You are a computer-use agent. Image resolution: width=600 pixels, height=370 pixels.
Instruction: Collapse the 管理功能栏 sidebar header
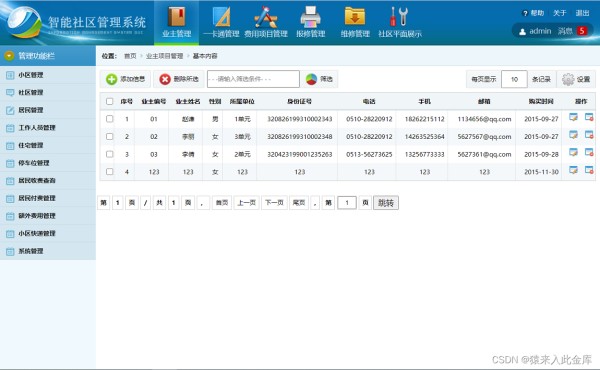(x=48, y=56)
